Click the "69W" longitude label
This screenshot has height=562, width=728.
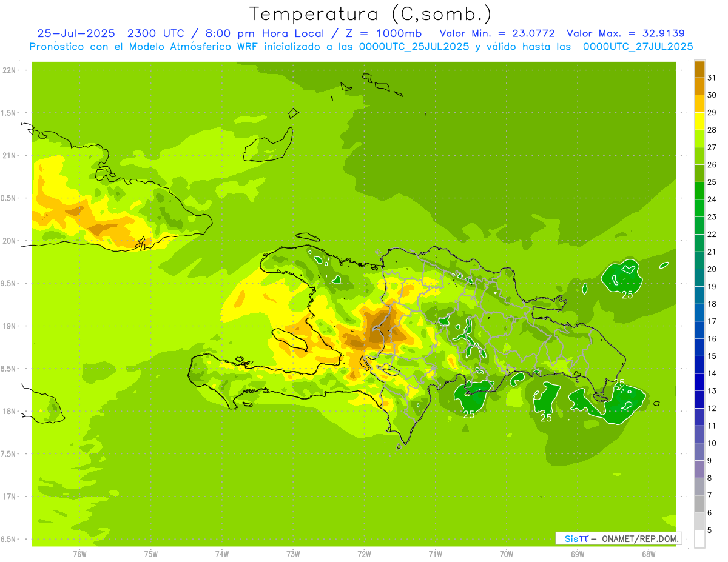click(x=578, y=554)
